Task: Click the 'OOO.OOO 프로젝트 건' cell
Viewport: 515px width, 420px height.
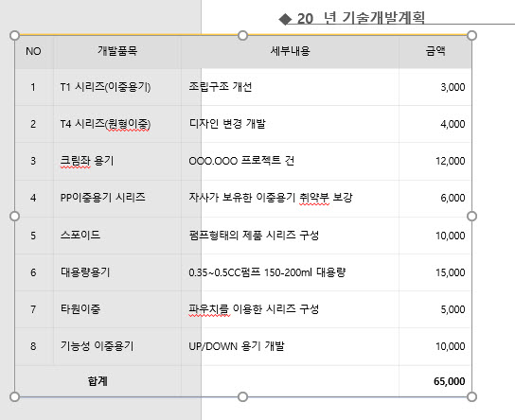Action: click(x=290, y=161)
